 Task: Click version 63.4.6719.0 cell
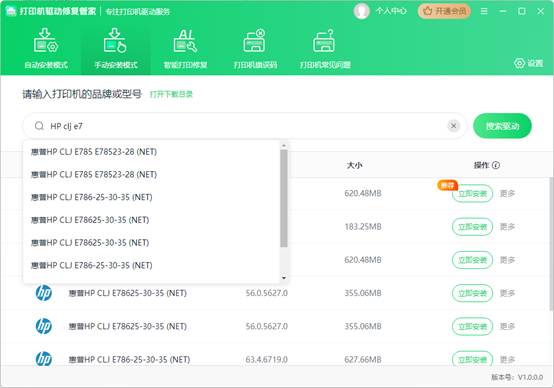pos(266,359)
